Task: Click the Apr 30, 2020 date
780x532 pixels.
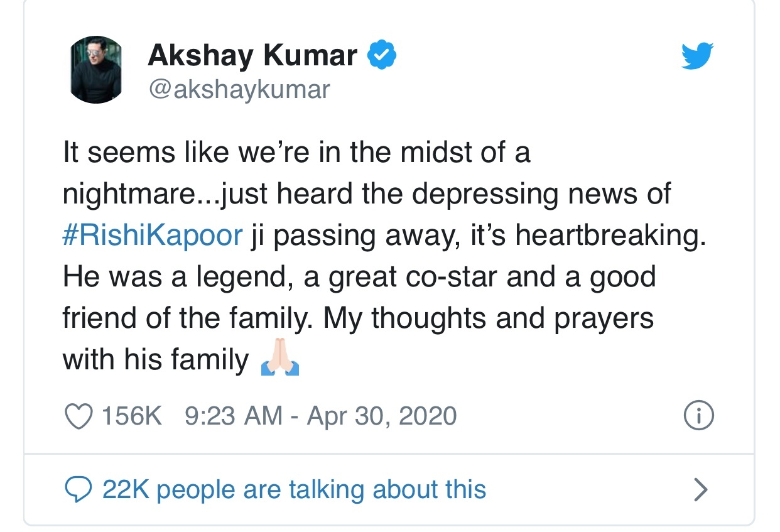Action: click(x=381, y=416)
